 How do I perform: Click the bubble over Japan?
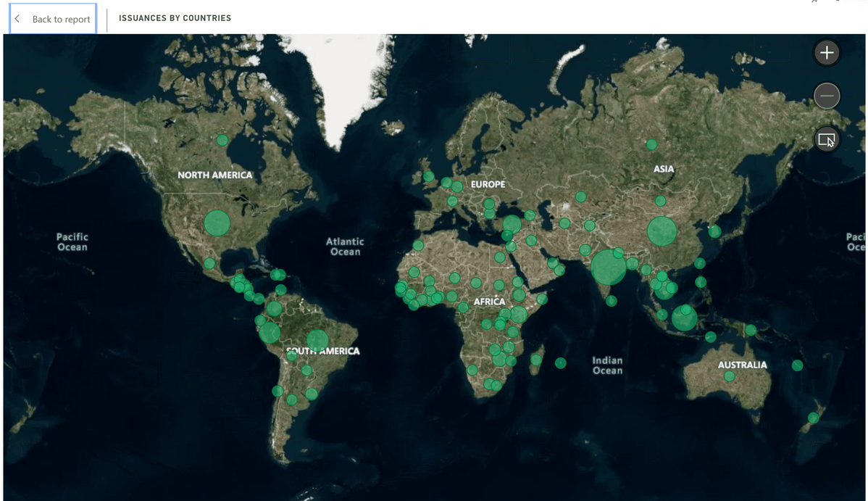pos(715,231)
